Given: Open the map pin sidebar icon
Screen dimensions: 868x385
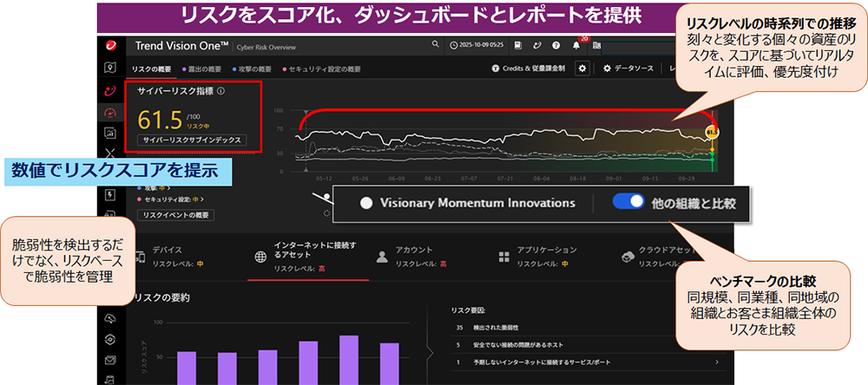Looking at the screenshot, I should tap(110, 68).
